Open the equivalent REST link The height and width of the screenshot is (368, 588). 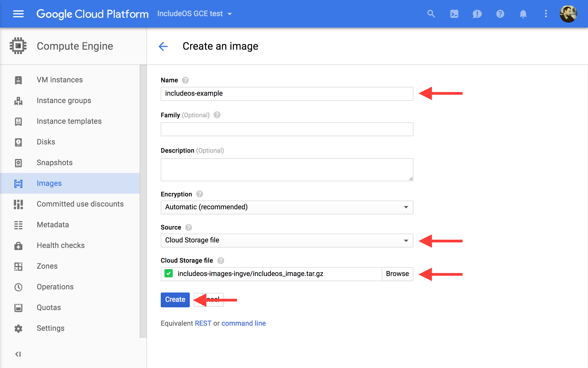pyautogui.click(x=203, y=323)
